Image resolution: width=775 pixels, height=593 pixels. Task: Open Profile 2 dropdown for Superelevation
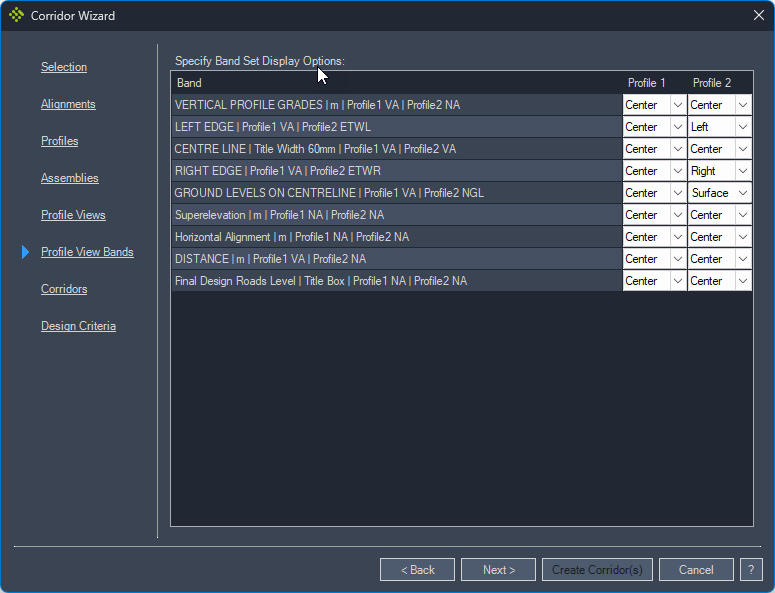[x=720, y=215]
